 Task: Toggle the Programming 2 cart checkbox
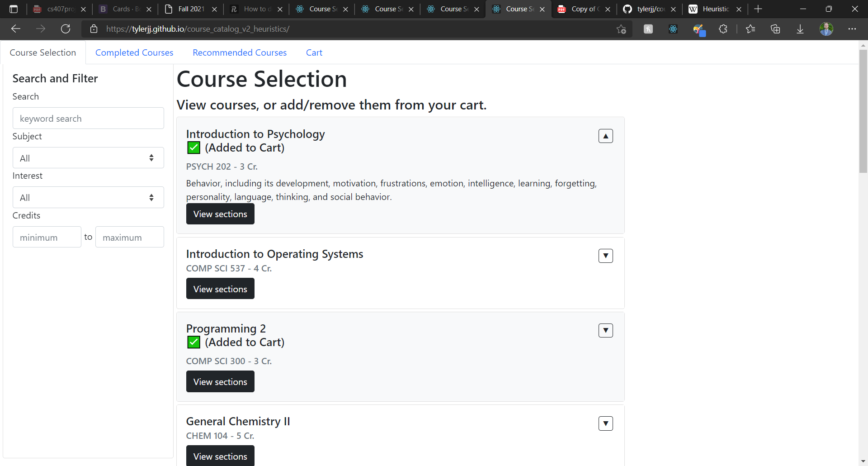194,342
